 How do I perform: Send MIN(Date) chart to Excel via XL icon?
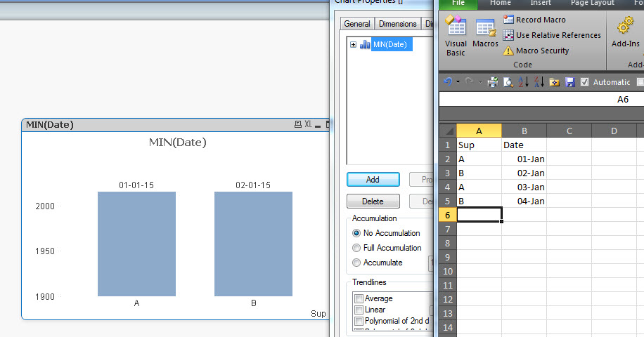(x=308, y=124)
